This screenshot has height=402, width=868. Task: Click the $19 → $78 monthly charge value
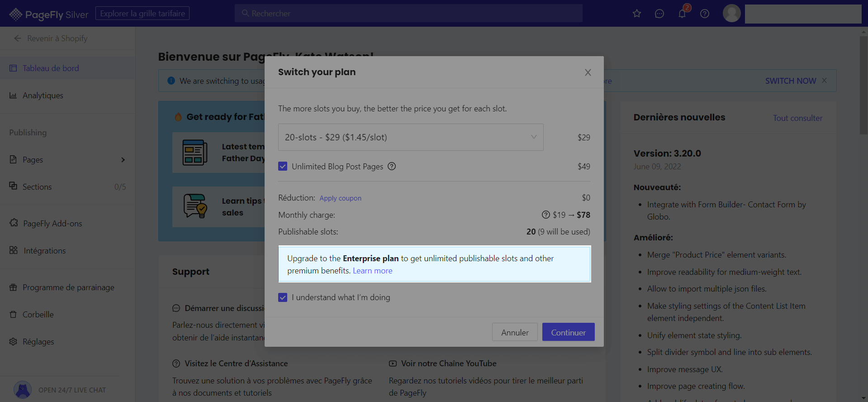pyautogui.click(x=571, y=215)
